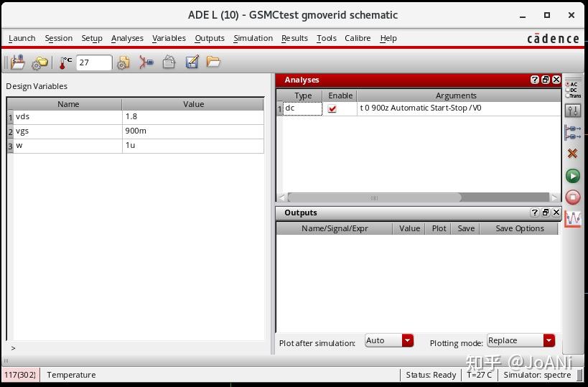Screen dimensions: 588x387
Task: Close the Outputs panel
Action: click(x=556, y=213)
